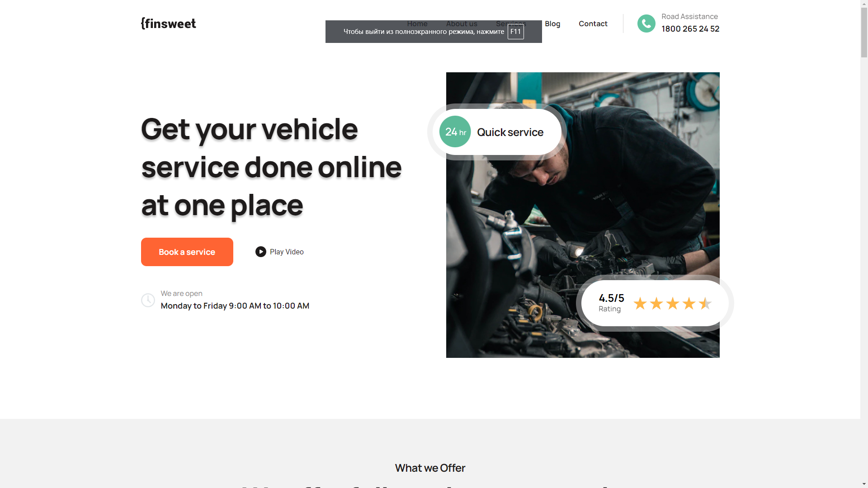Click the Book a service button

(187, 252)
